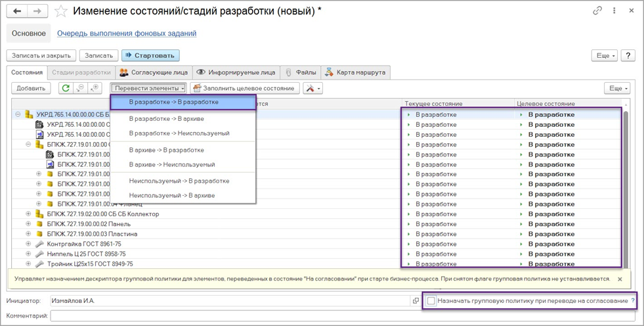
Task: Click the expand all tree nodes icon
Action: (x=96, y=88)
